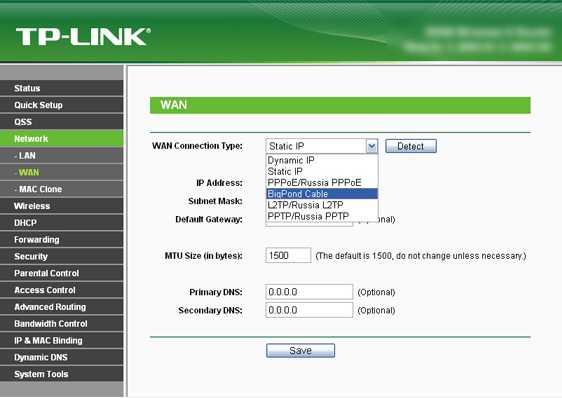Focus the MTU Size input field

click(288, 255)
